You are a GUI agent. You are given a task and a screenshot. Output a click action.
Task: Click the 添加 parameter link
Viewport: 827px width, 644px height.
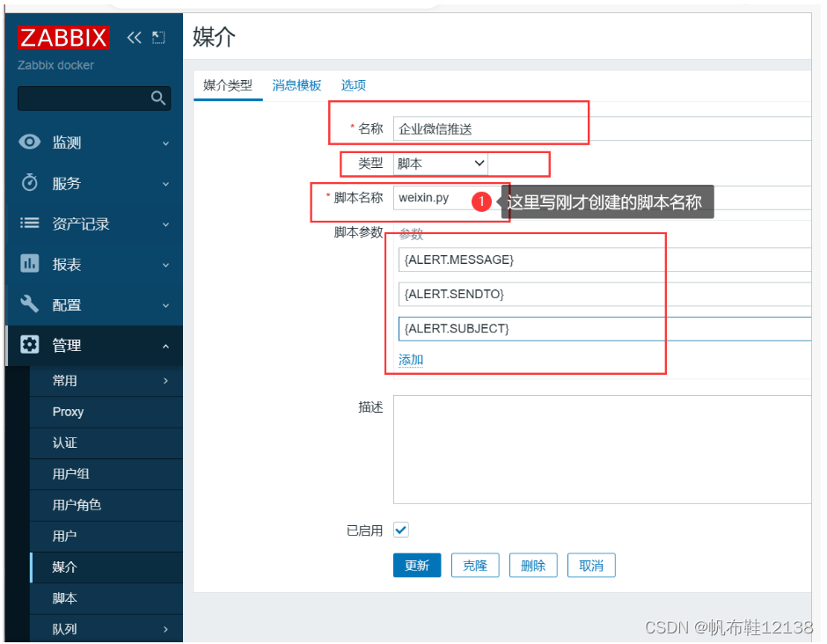coord(411,360)
